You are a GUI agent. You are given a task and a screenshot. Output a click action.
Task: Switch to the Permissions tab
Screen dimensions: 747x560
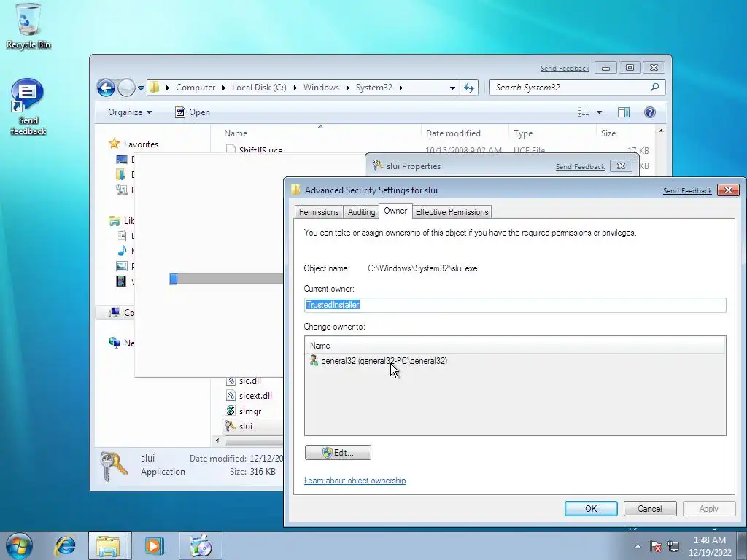tap(319, 212)
